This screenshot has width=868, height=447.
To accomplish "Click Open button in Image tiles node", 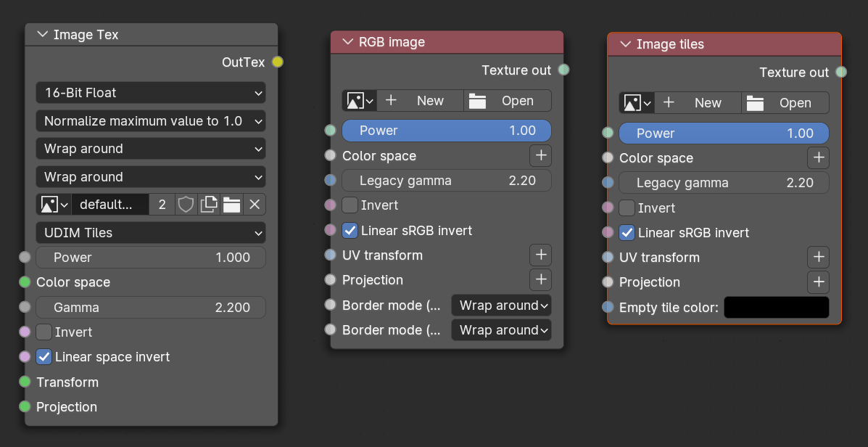I will (x=785, y=103).
